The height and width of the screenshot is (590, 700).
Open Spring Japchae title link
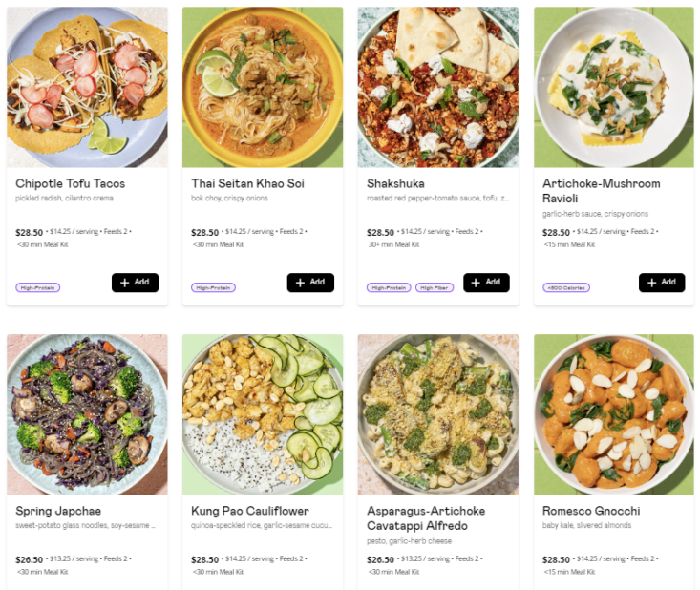click(57, 511)
